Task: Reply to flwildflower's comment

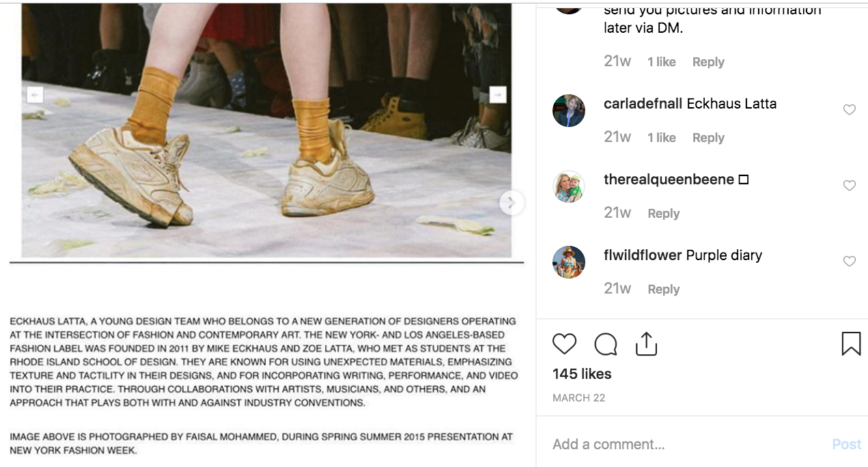Action: 664,289
